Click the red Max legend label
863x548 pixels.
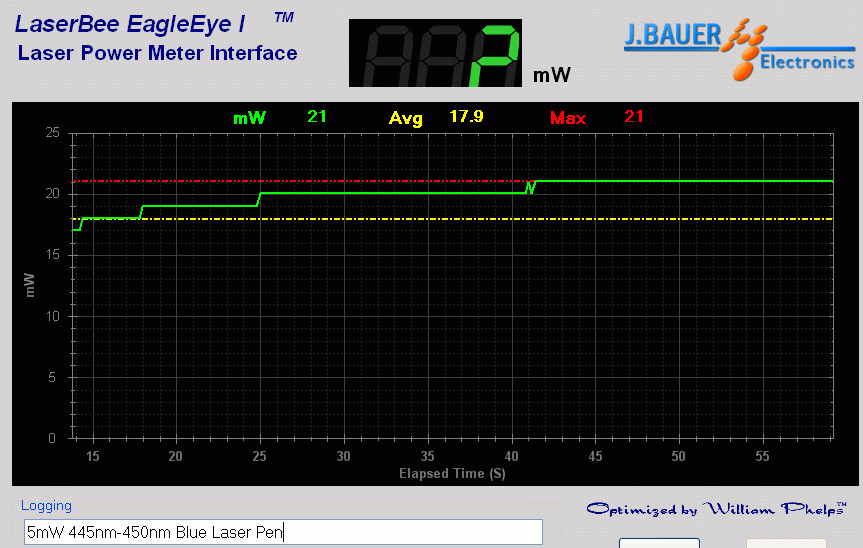(x=568, y=118)
